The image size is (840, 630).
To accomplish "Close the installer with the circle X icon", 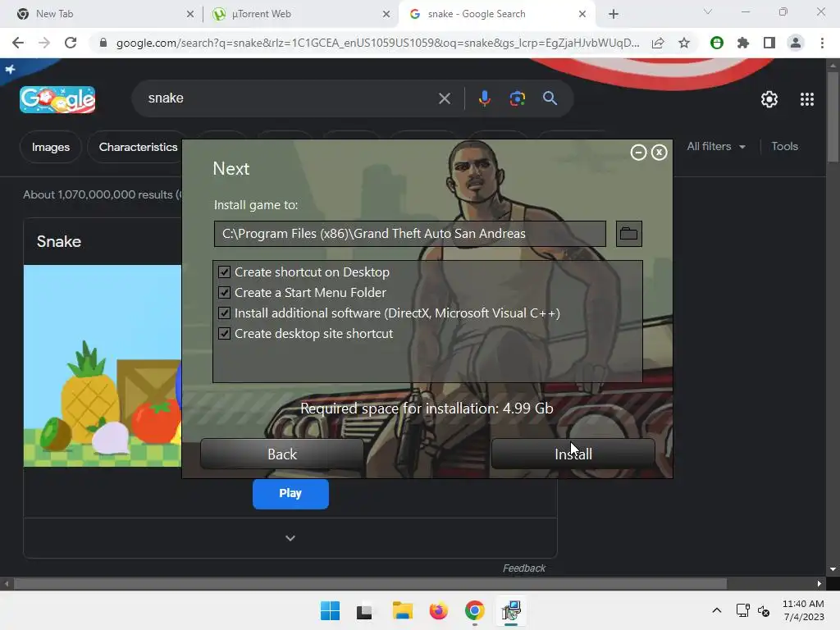I will [x=659, y=153].
